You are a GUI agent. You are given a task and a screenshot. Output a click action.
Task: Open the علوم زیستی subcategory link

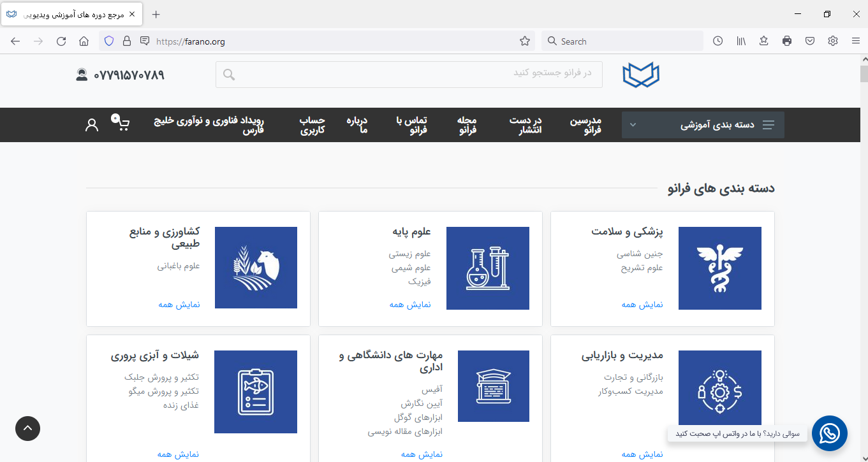(410, 254)
